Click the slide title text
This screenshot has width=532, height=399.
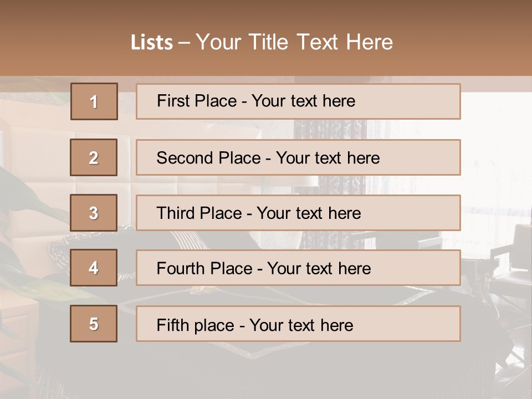[262, 42]
